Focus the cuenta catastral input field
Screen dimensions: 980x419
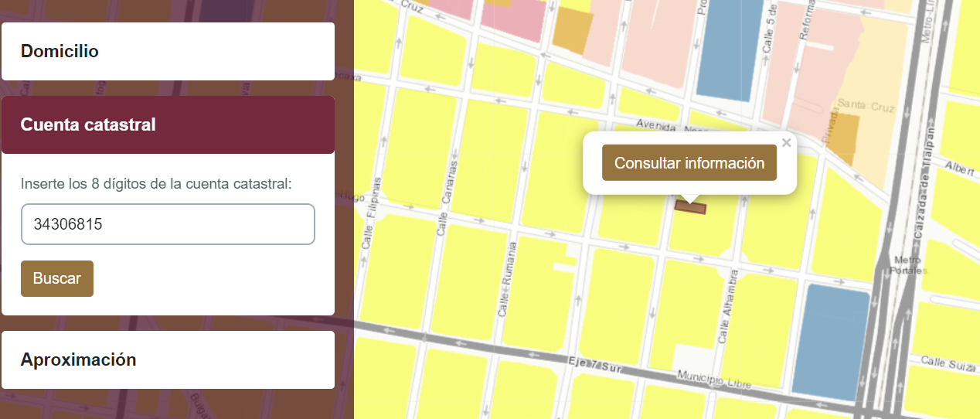pyautogui.click(x=168, y=224)
